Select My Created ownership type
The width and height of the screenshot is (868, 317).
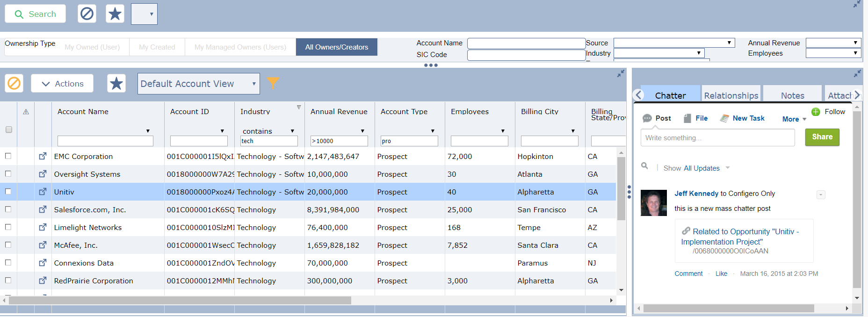pos(157,47)
